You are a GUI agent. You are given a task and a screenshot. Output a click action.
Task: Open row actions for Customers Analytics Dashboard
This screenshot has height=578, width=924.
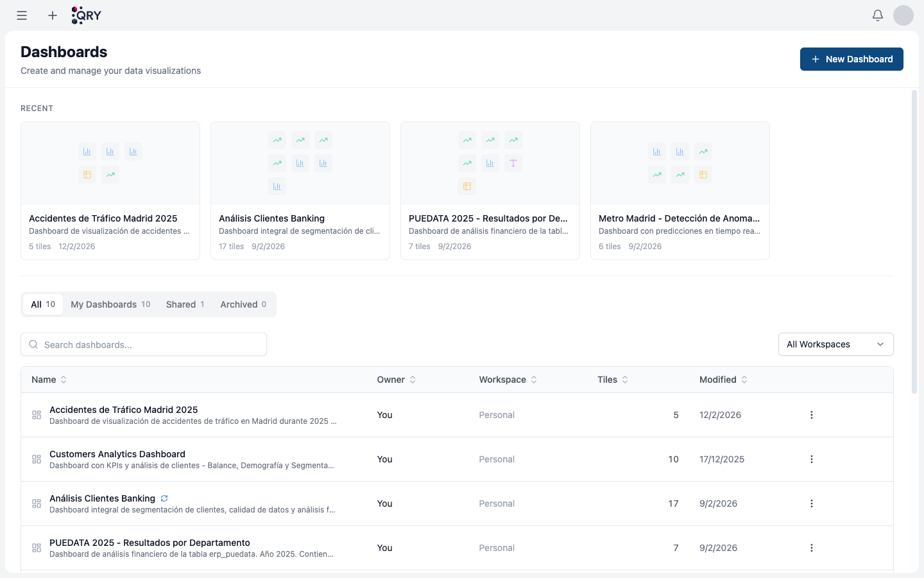coord(812,459)
